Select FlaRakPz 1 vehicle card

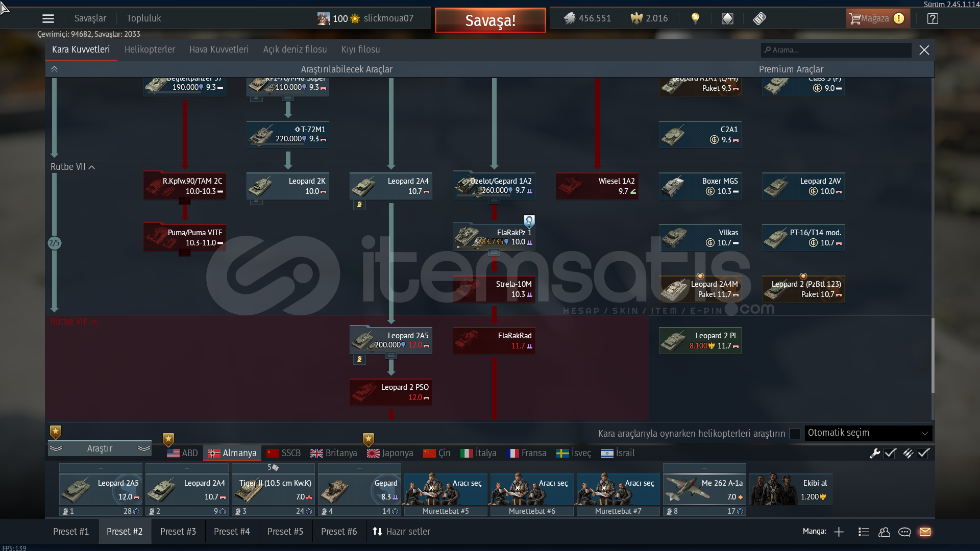[494, 237]
